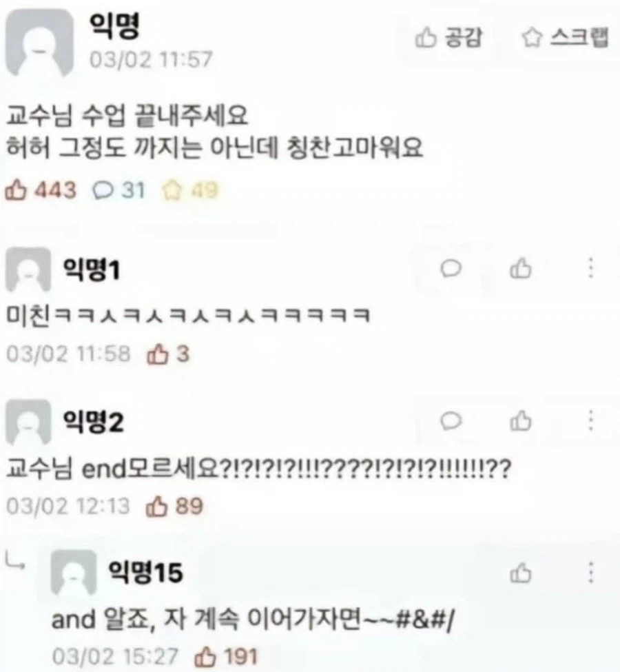Like 익명1's comment with the thumbs-up icon
Image resolution: width=620 pixels, height=672 pixels.
[521, 269]
